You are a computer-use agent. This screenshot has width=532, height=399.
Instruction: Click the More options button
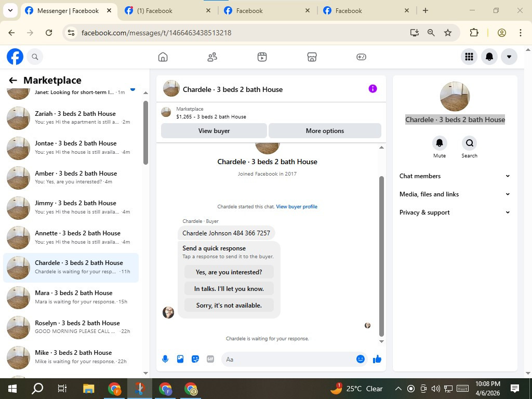[x=325, y=130]
